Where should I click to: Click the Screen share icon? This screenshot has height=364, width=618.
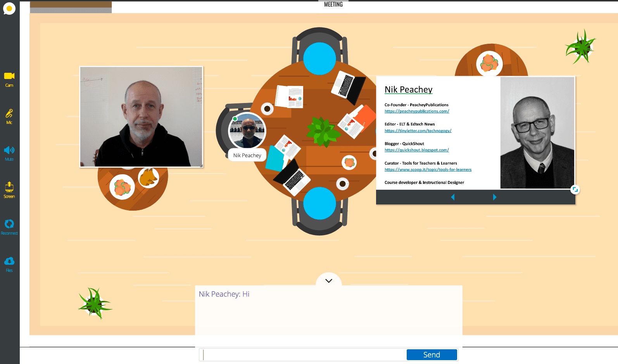pos(9,187)
